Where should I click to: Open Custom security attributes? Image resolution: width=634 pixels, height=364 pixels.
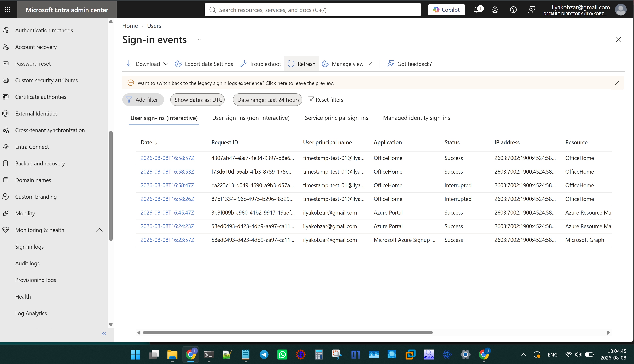pyautogui.click(x=46, y=80)
